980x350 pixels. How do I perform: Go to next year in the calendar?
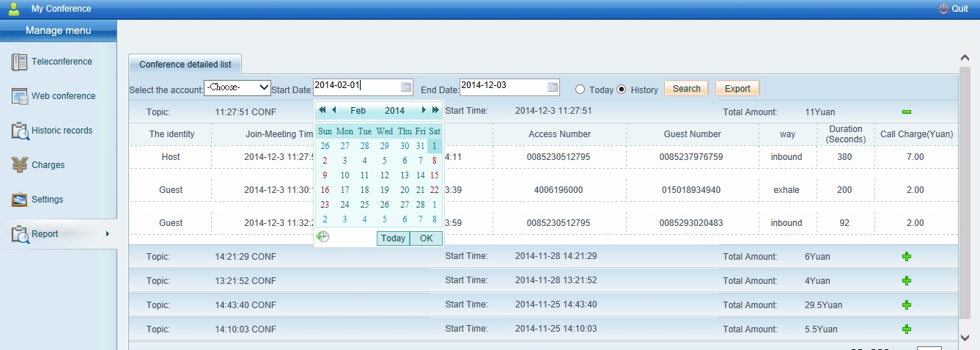(x=435, y=110)
